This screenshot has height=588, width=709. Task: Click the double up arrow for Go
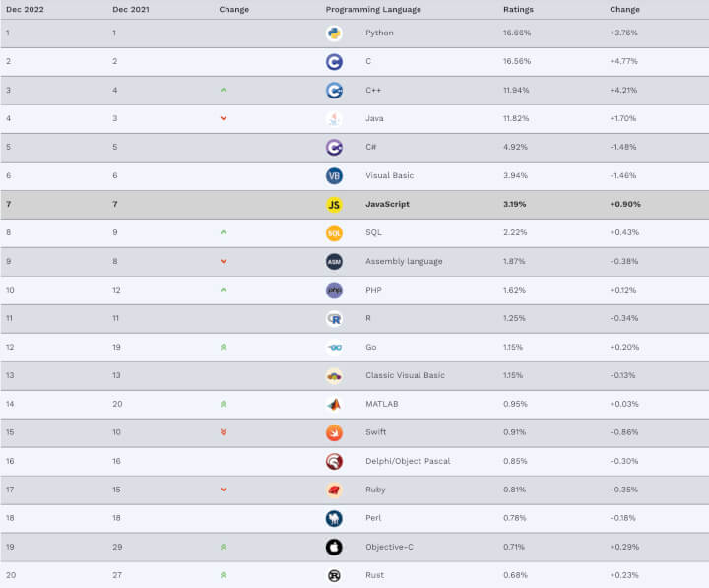[x=224, y=347]
